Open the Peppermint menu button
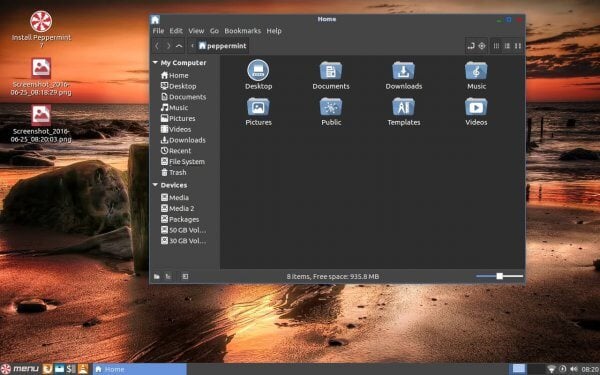 [20, 369]
